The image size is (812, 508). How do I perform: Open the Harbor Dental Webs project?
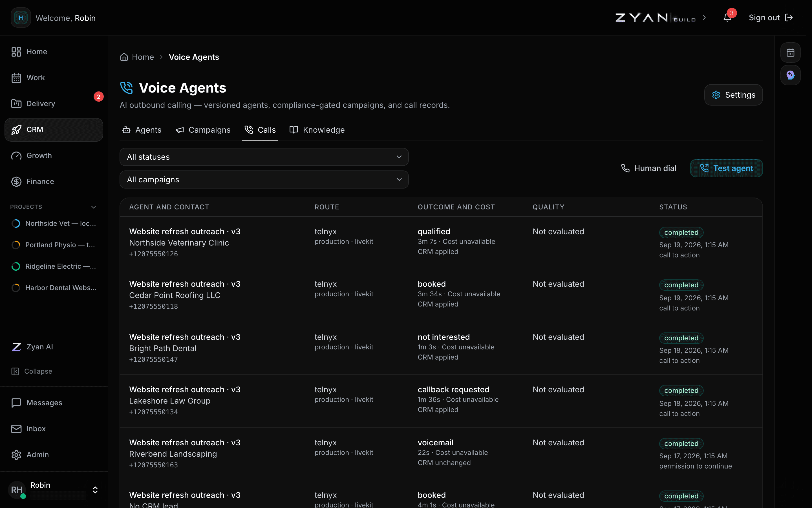pos(54,288)
